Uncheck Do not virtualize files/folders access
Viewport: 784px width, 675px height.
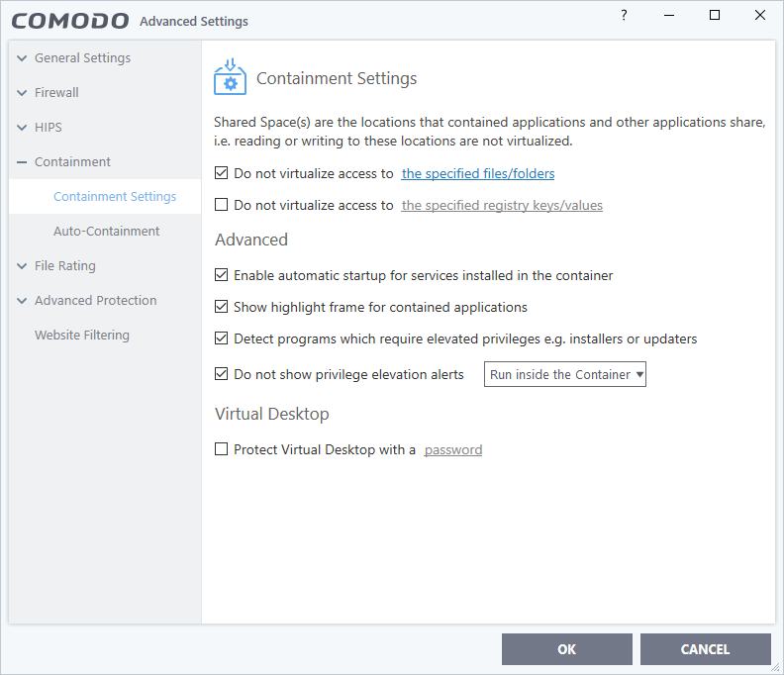(x=222, y=173)
